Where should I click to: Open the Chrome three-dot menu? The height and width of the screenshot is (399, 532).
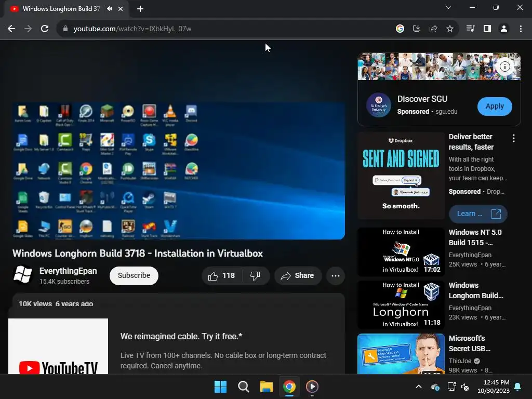[x=521, y=29]
